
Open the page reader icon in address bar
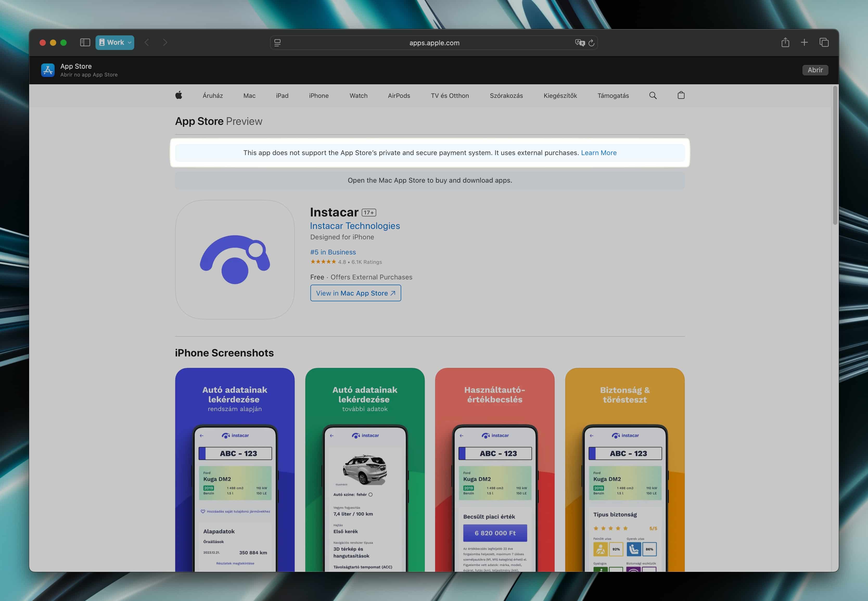(x=278, y=43)
